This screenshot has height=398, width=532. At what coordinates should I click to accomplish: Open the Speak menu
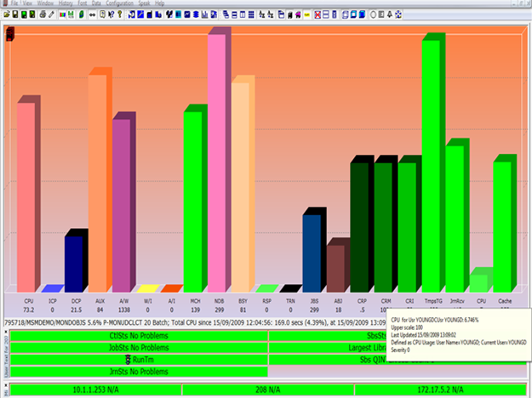pyautogui.click(x=144, y=3)
